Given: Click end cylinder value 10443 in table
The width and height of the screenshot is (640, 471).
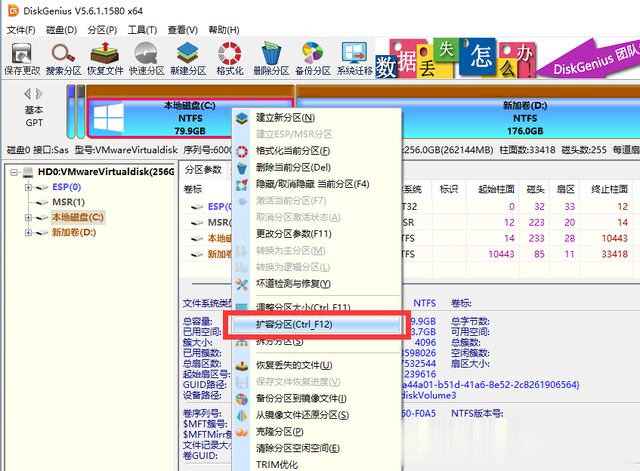Looking at the screenshot, I should click(614, 238).
